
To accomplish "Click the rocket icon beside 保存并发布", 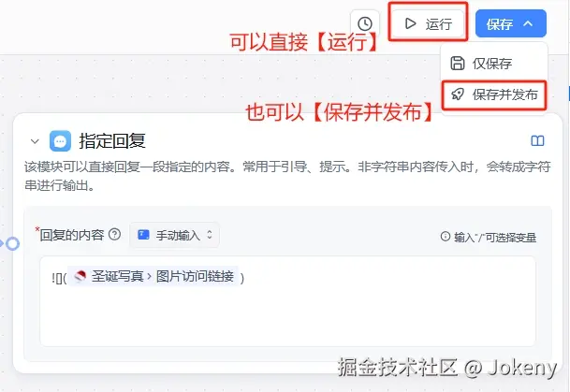I will pyautogui.click(x=458, y=94).
